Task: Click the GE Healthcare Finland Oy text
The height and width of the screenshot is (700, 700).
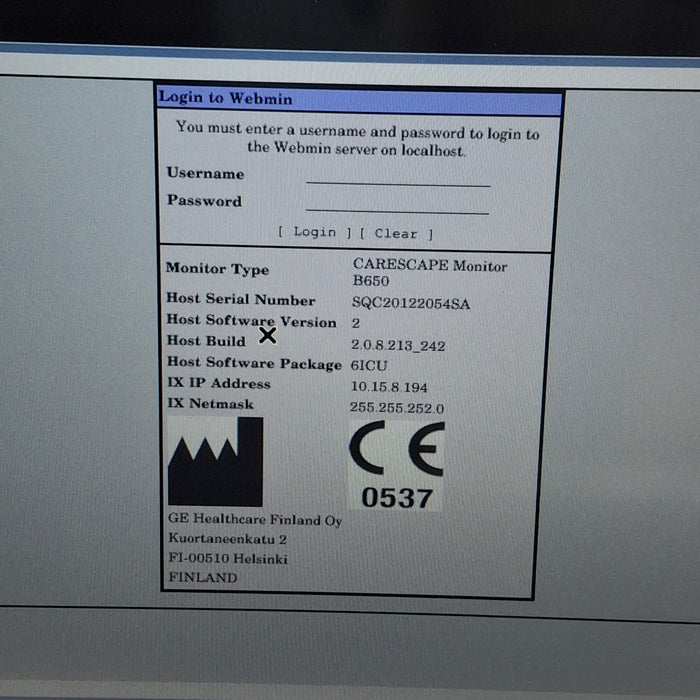Action: coord(255,521)
